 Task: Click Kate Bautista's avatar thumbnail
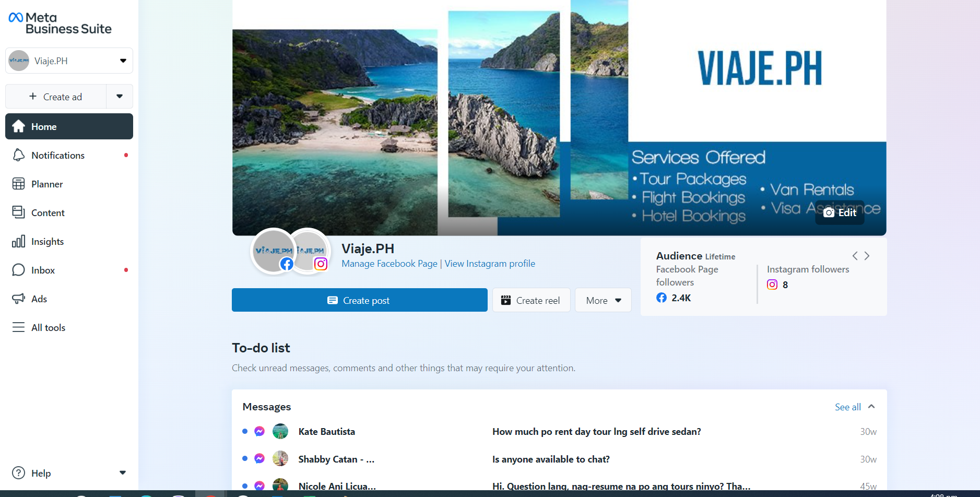280,431
